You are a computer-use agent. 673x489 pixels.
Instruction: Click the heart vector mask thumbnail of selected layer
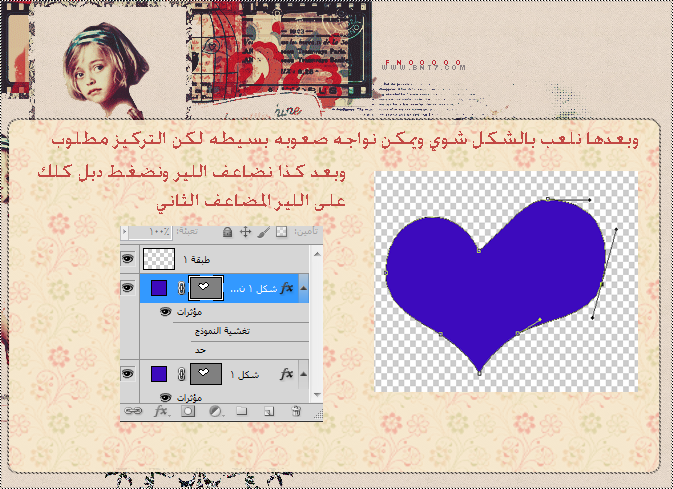point(206,288)
